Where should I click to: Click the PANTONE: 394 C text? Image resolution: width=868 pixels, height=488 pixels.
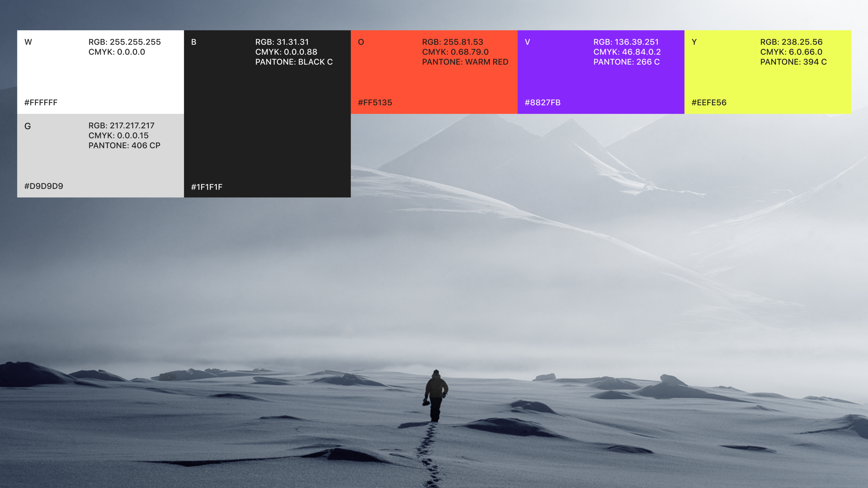793,62
